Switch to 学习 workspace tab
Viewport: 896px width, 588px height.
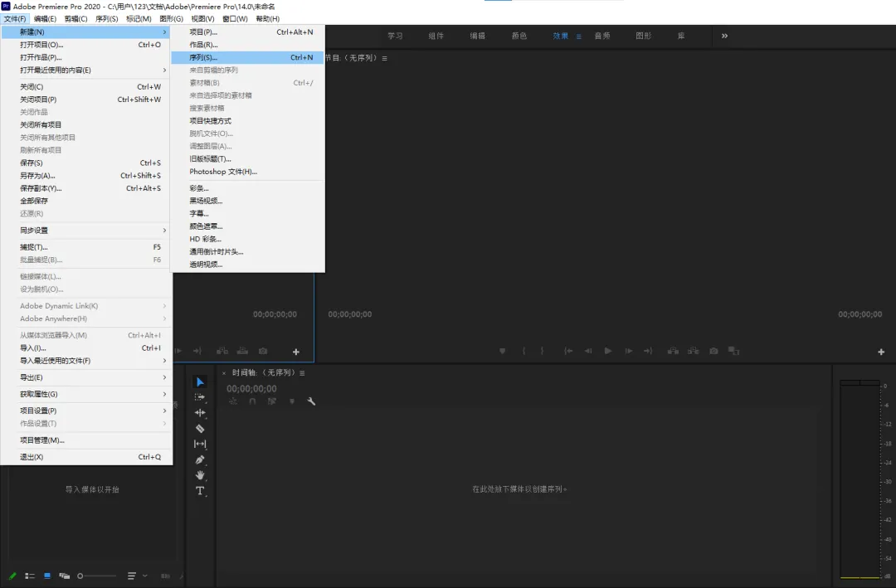pyautogui.click(x=395, y=36)
